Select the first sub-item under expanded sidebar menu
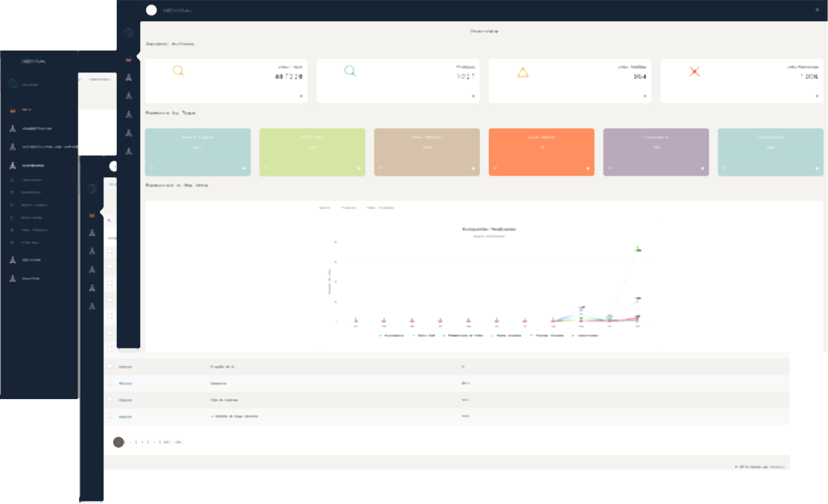Screen dimensions: 828x504 pos(32,180)
